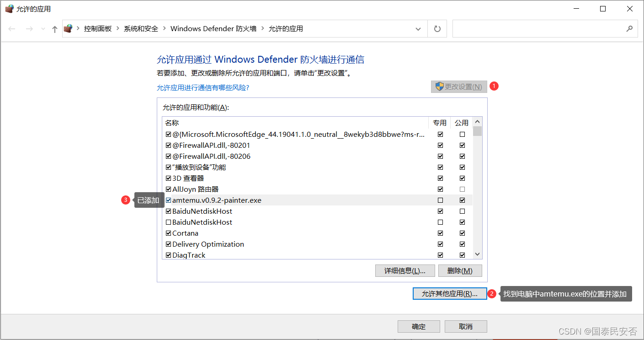
Task: Enable 专用 checkbox for amtemu.v0.9.2-painter.exe
Action: [440, 200]
